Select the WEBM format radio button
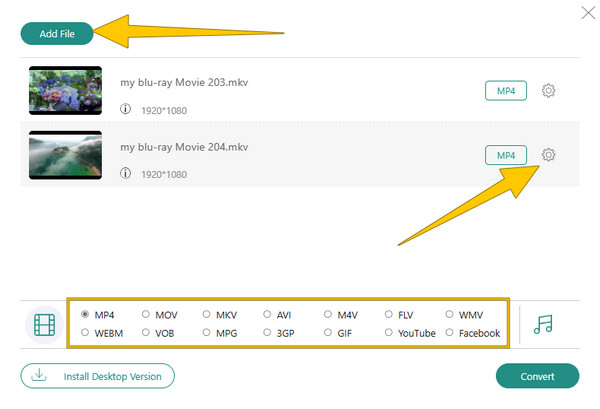 click(85, 332)
